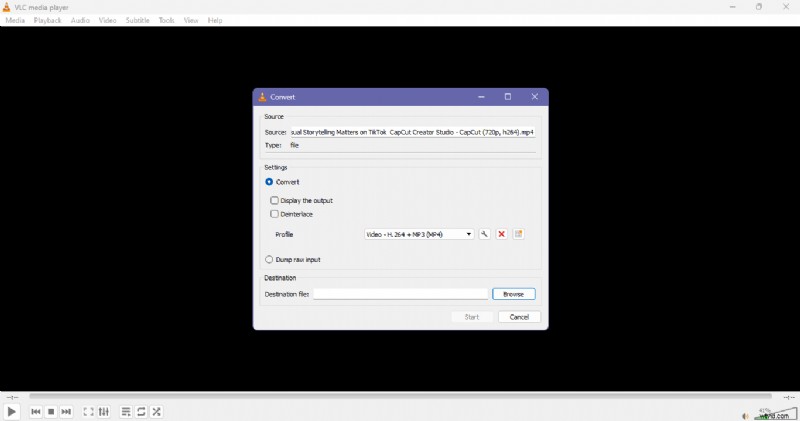Open the View menu
This screenshot has width=800, height=421.
coord(191,20)
